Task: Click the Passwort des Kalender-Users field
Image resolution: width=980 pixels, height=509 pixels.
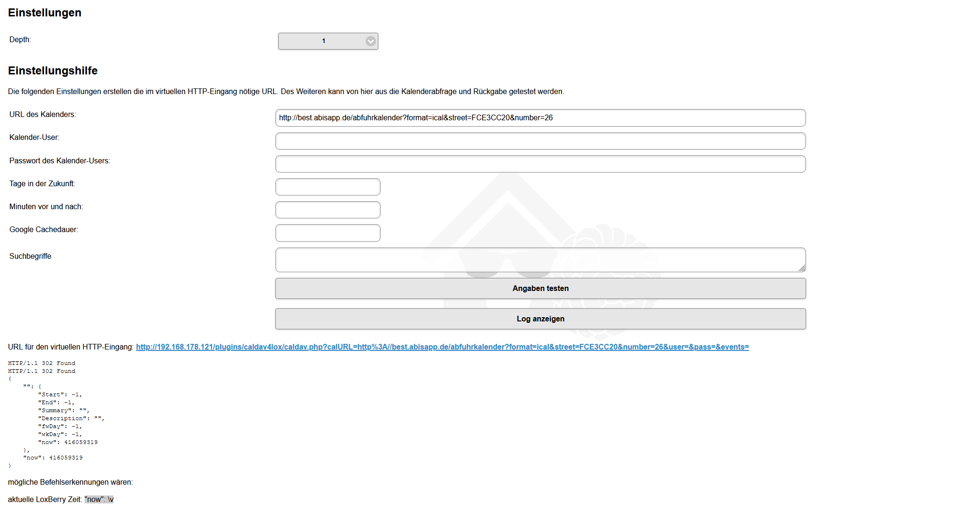Action: [x=540, y=164]
